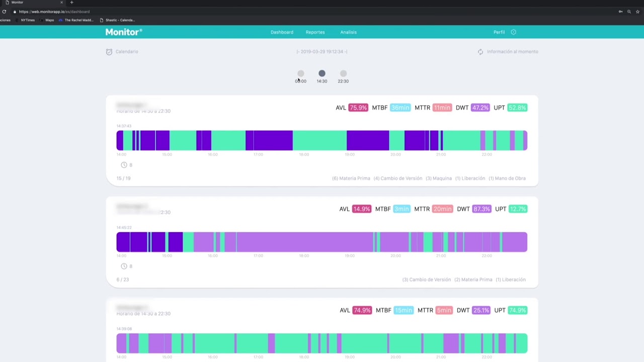Open the settings hexagon icon beside Perfil
644x362 pixels.
(513, 32)
